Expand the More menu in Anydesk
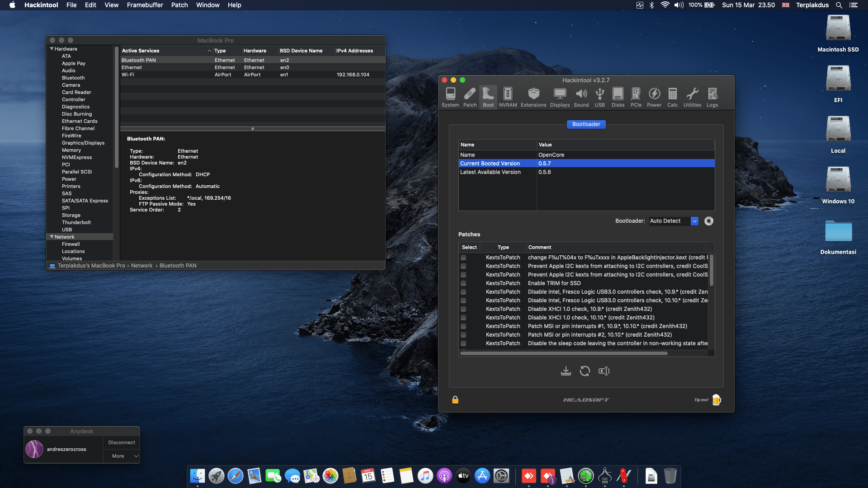Viewport: 868px width, 488px height. click(122, 456)
